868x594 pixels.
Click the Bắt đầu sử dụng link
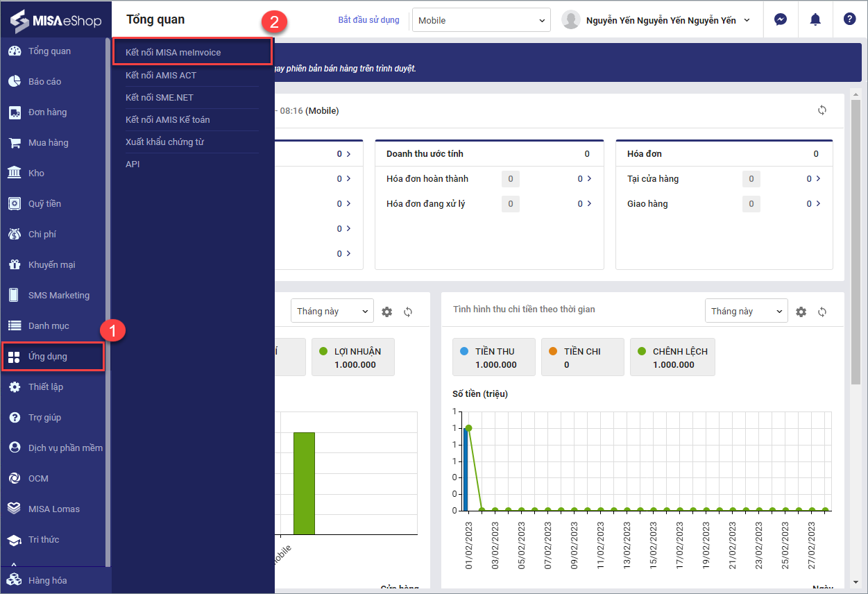368,20
